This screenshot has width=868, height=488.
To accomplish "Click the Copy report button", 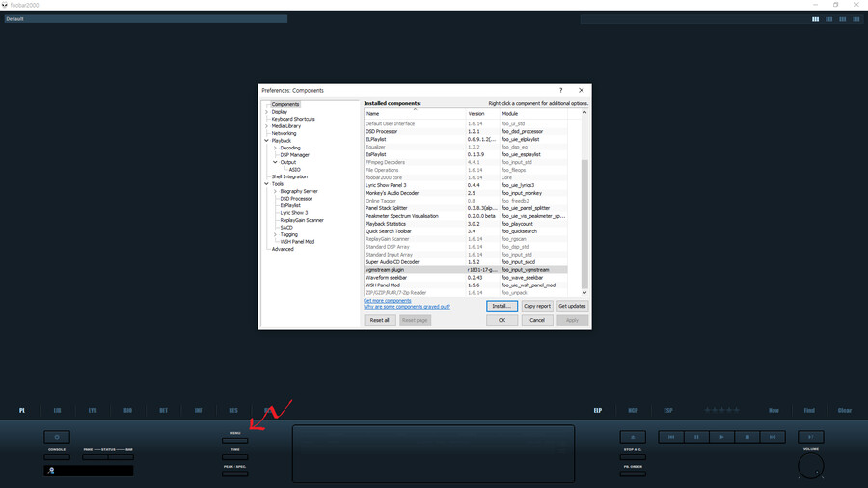I will pyautogui.click(x=537, y=306).
